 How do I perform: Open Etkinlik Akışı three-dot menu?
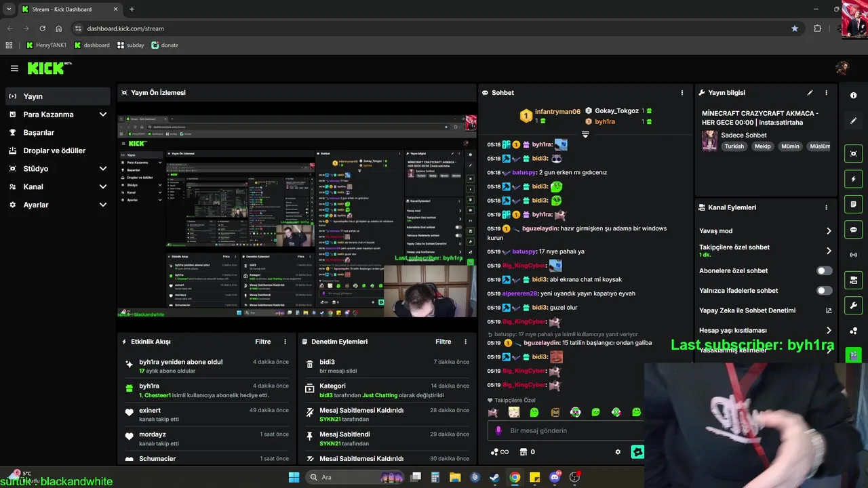285,342
